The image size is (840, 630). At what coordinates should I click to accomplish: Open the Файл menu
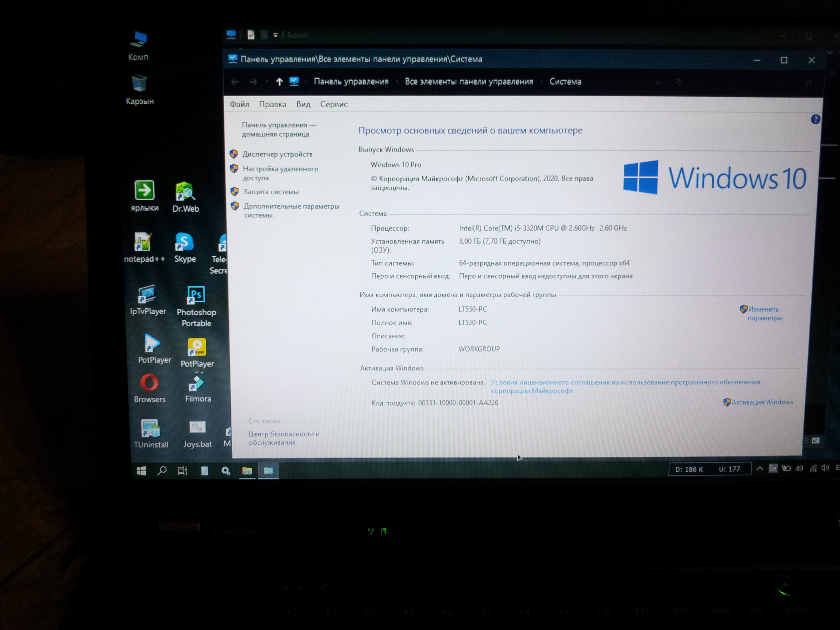[x=240, y=104]
